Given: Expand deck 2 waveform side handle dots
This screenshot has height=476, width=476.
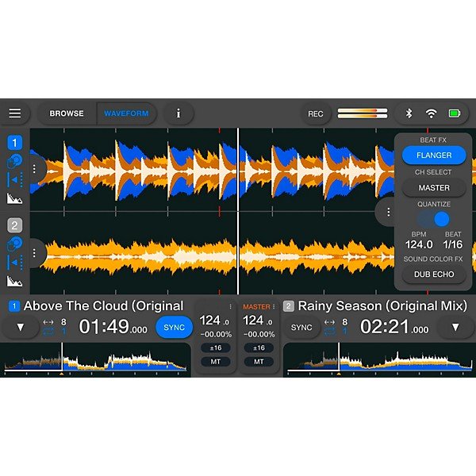Looking at the screenshot, I should [x=34, y=252].
